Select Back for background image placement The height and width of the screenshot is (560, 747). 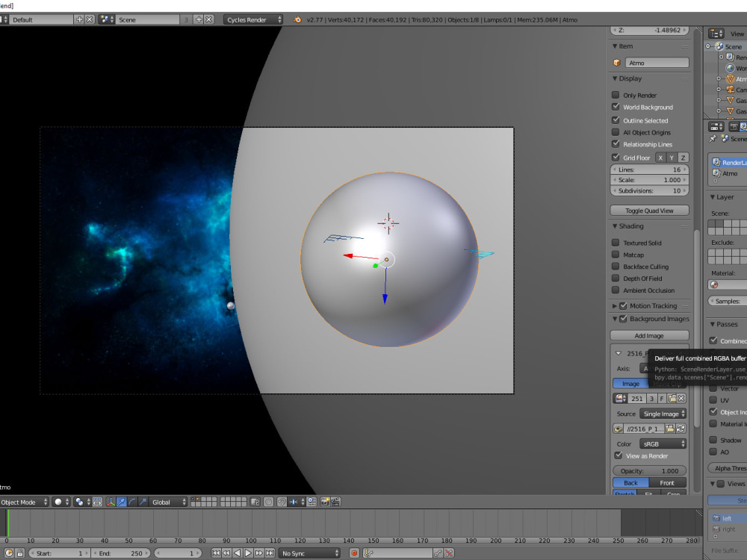coord(630,483)
